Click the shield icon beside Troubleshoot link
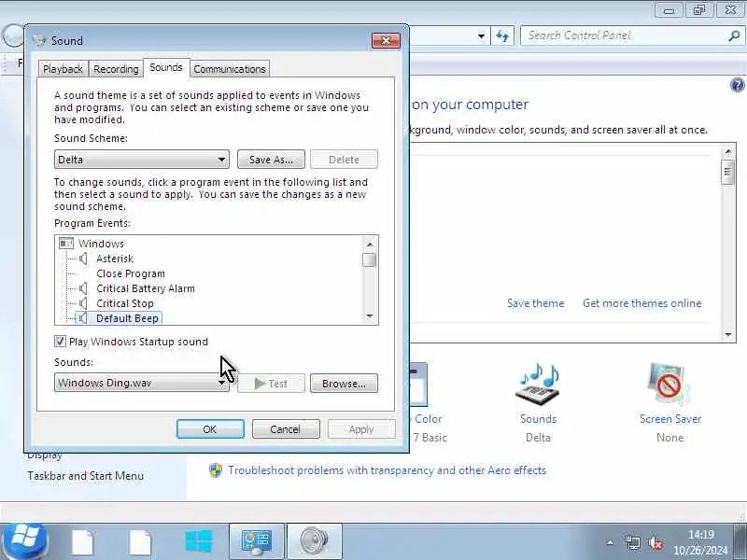 tap(216, 470)
